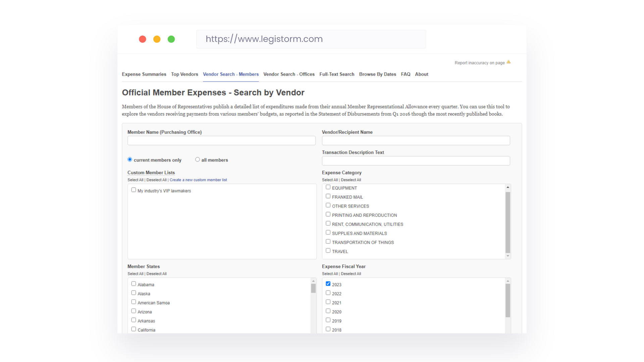Open the Top Vendors section
Screen dimensions: 644x362
click(x=184, y=74)
